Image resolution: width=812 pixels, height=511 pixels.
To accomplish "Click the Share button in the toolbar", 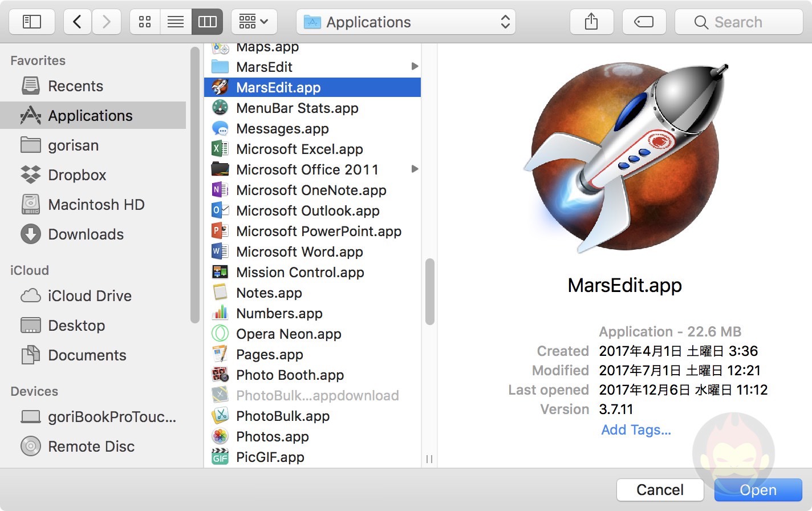I will [x=591, y=21].
